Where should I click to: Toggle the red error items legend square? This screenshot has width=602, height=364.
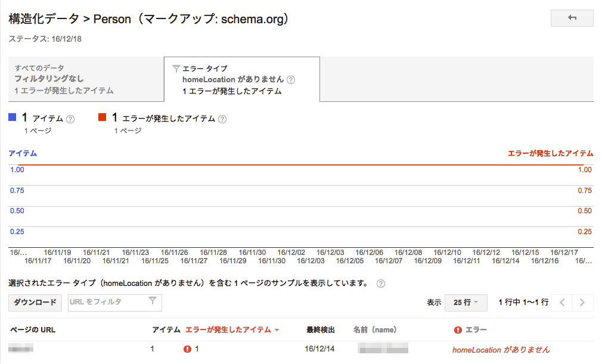coord(102,117)
